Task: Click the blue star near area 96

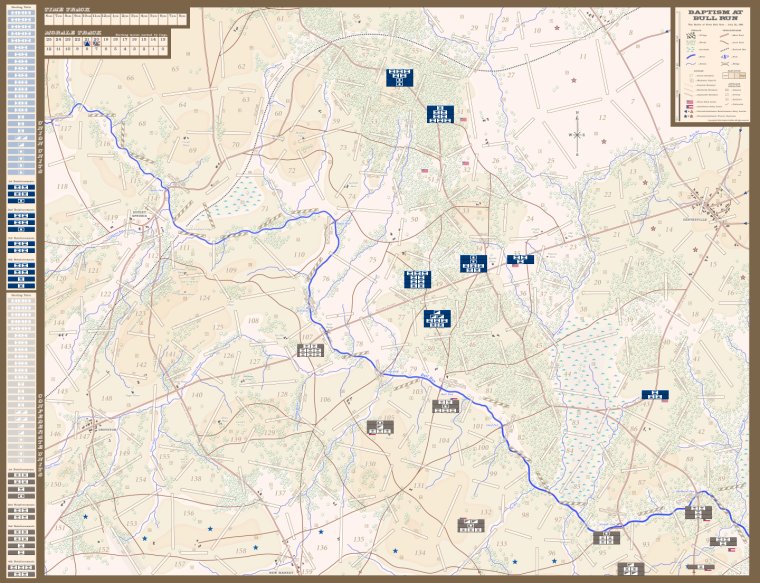Action: click(x=554, y=561)
